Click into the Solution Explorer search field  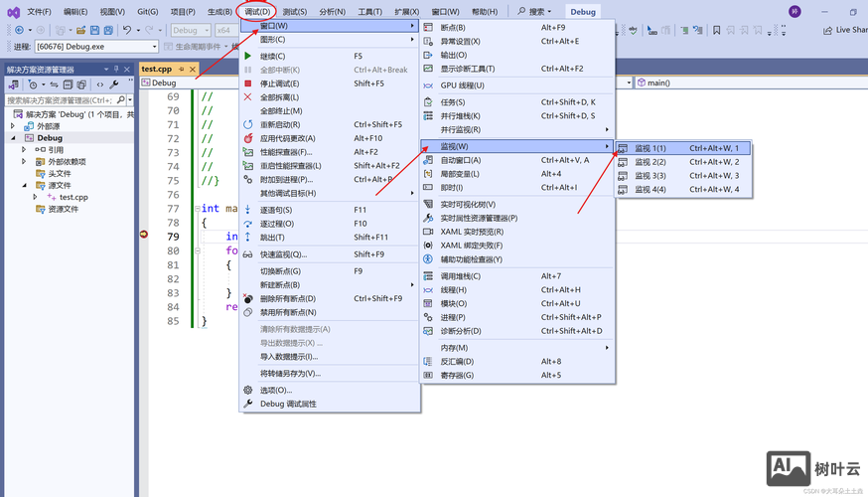(60, 100)
